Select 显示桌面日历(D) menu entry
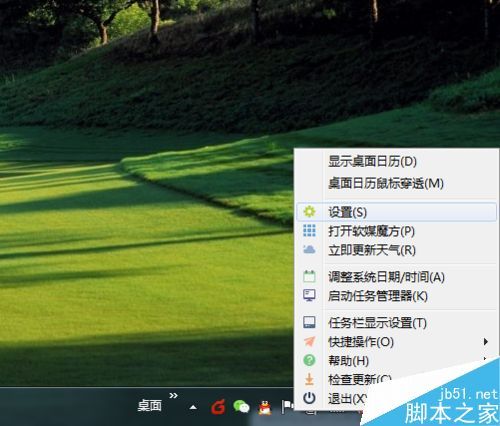Image resolution: width=500 pixels, height=426 pixels. (396, 162)
